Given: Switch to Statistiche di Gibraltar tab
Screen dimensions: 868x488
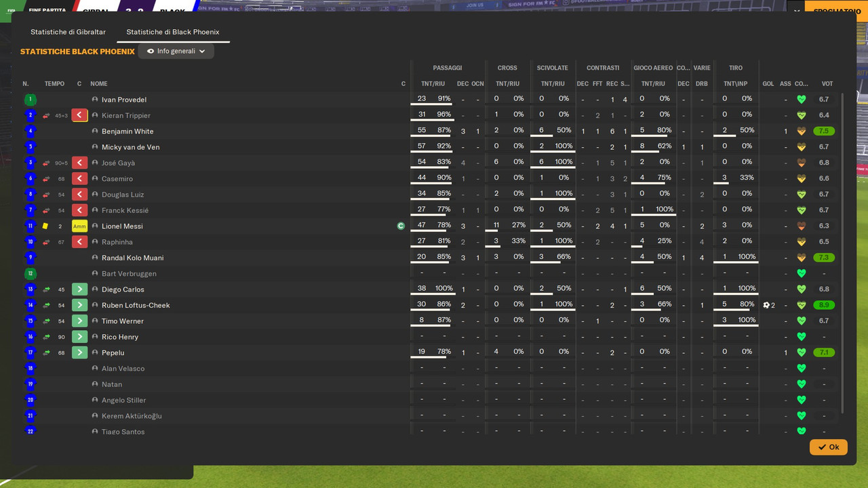Looking at the screenshot, I should [x=68, y=32].
